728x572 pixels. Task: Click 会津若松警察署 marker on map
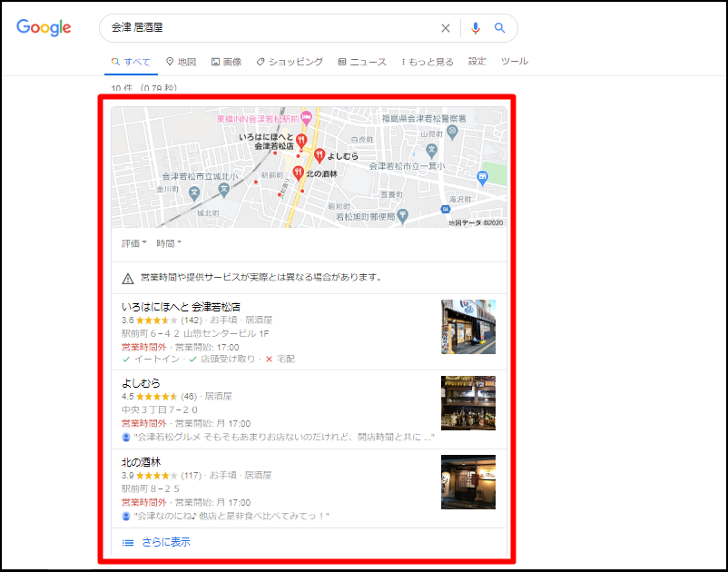(452, 133)
